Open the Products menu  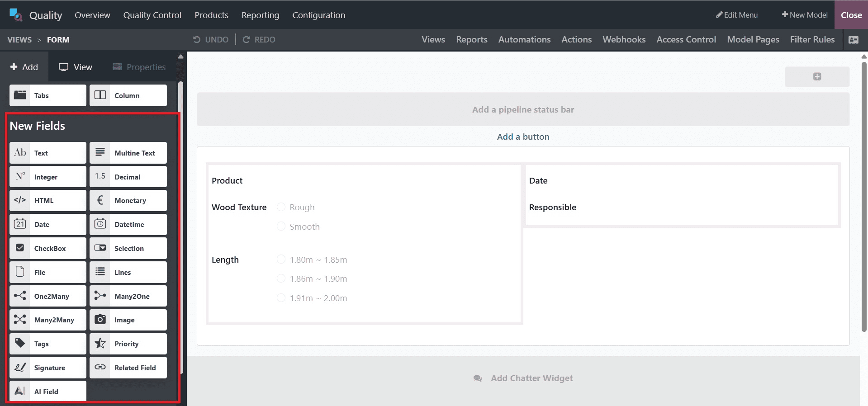coord(211,15)
